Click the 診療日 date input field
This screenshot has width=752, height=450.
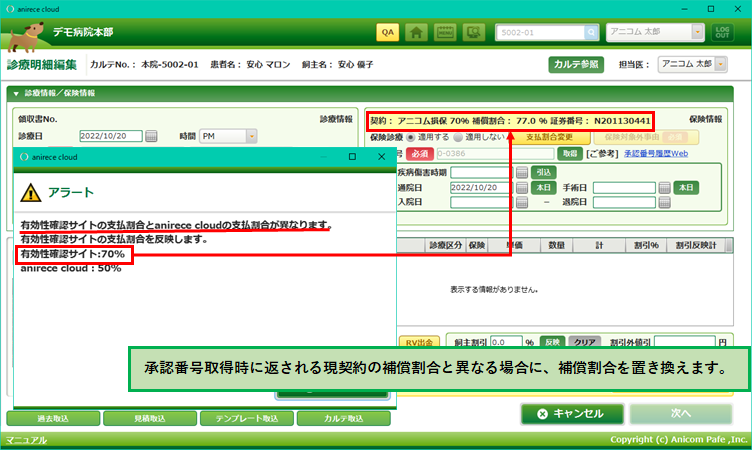click(x=111, y=136)
